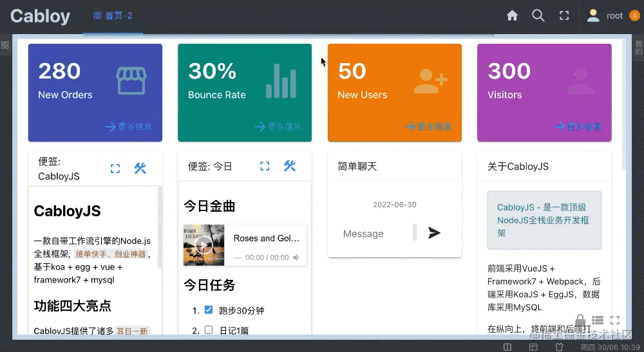This screenshot has height=352, width=644.
Task: Click the 简单聊天 widget title
Action: click(x=357, y=166)
